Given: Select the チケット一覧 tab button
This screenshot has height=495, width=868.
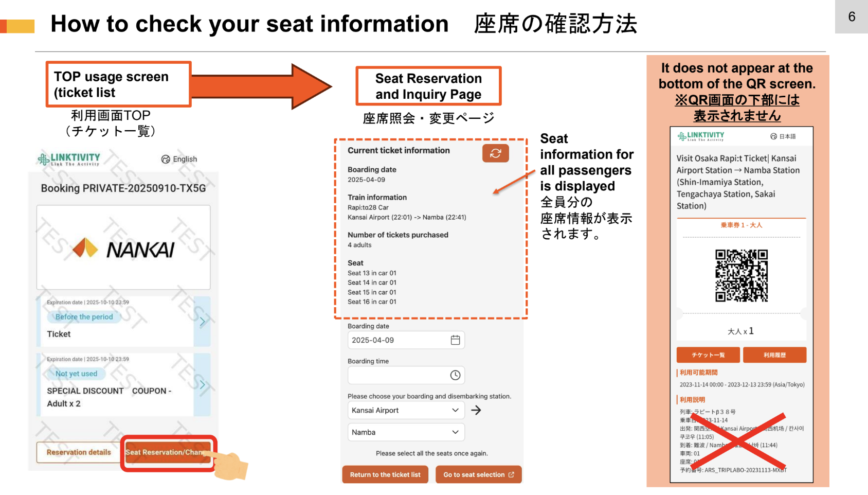Looking at the screenshot, I should (x=708, y=355).
